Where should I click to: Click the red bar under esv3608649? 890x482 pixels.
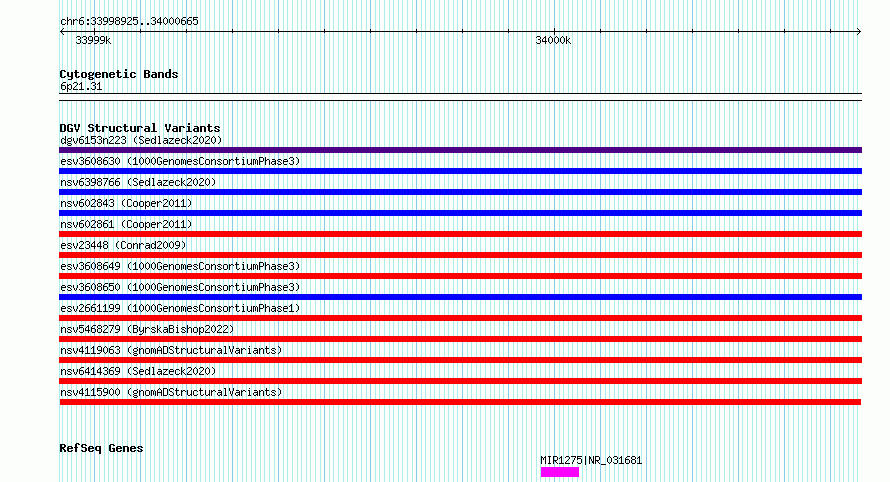point(460,276)
